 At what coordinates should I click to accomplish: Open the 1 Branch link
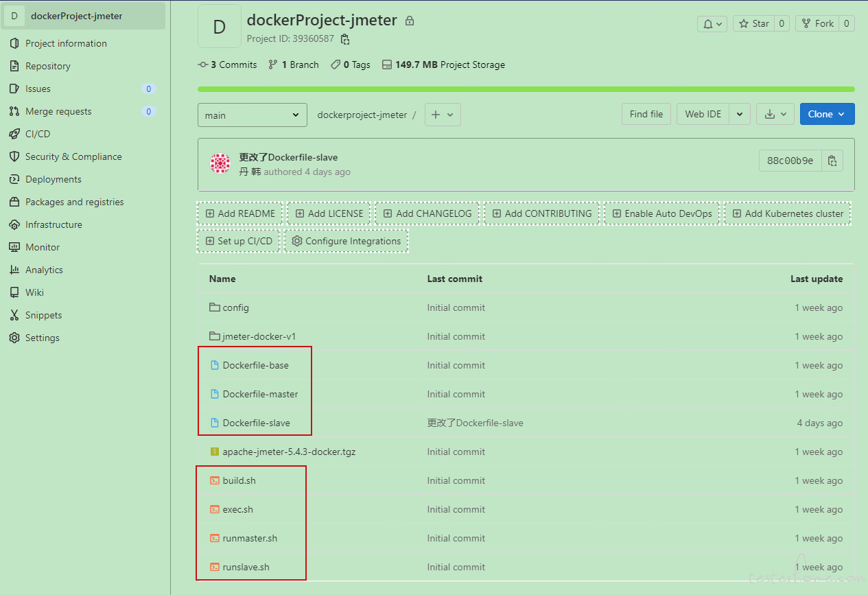click(x=294, y=65)
